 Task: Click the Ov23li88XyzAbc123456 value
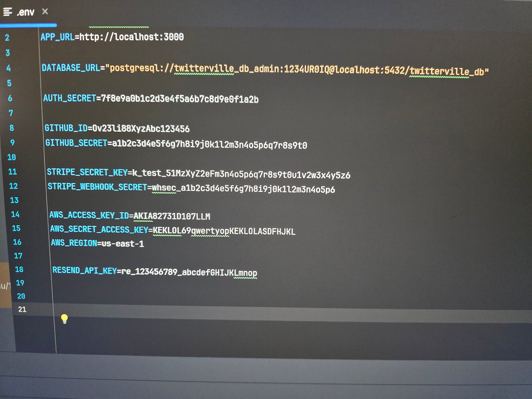point(141,129)
